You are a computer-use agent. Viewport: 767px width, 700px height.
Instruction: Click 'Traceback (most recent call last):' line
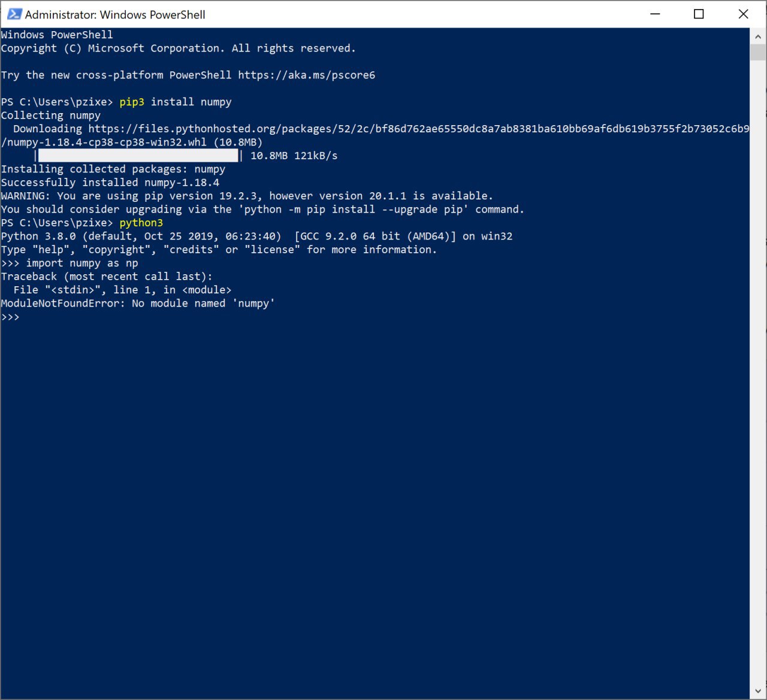(107, 277)
